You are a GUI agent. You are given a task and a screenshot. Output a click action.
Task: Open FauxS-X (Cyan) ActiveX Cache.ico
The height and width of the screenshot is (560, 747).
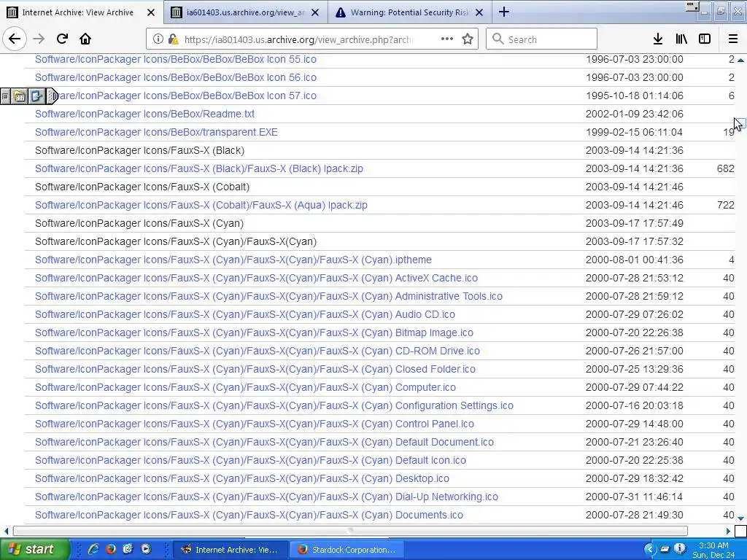click(x=256, y=278)
